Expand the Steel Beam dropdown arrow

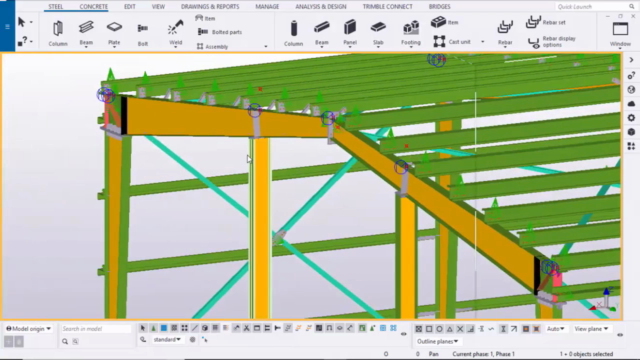(x=86, y=47)
